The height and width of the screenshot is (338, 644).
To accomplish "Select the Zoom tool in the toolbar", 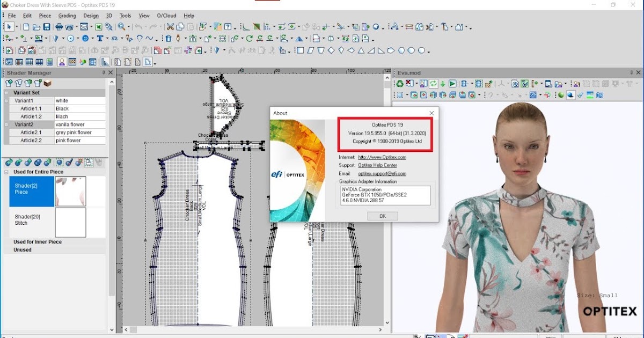I will [121, 27].
